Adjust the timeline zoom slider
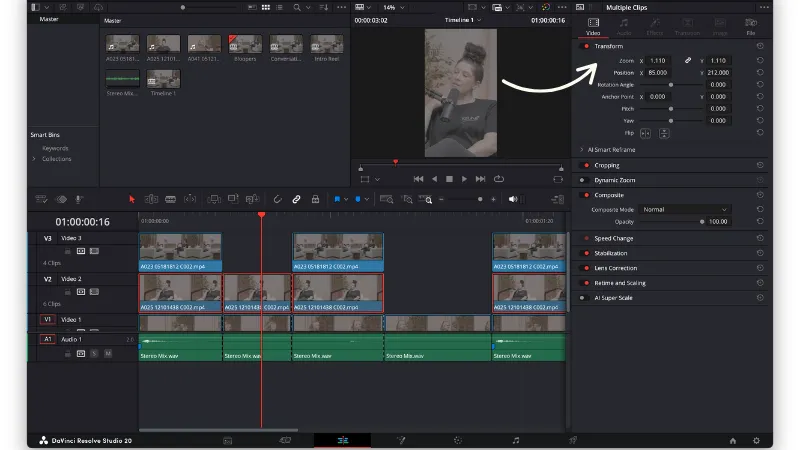 pyautogui.click(x=480, y=199)
